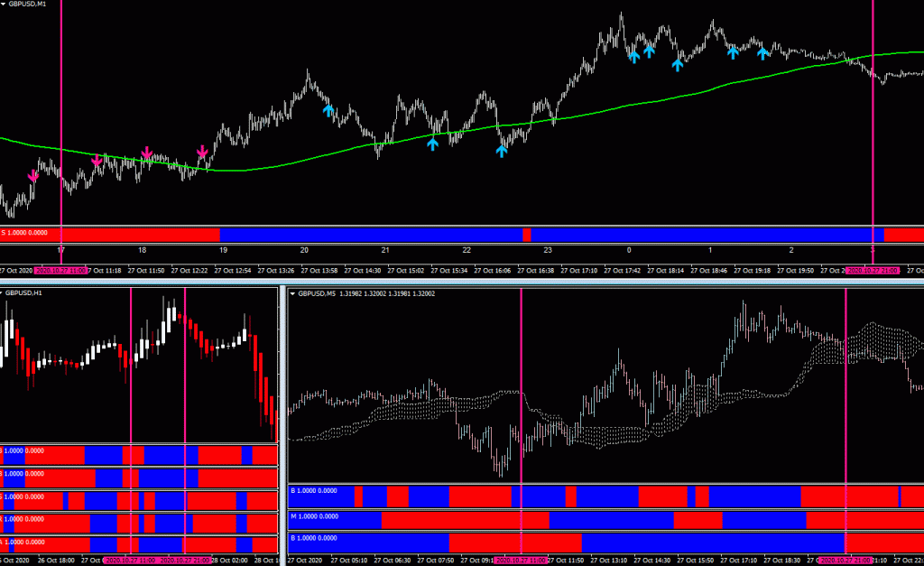
Task: Click the 27 Oct 06:30 label on M5 chart
Action: point(393,560)
